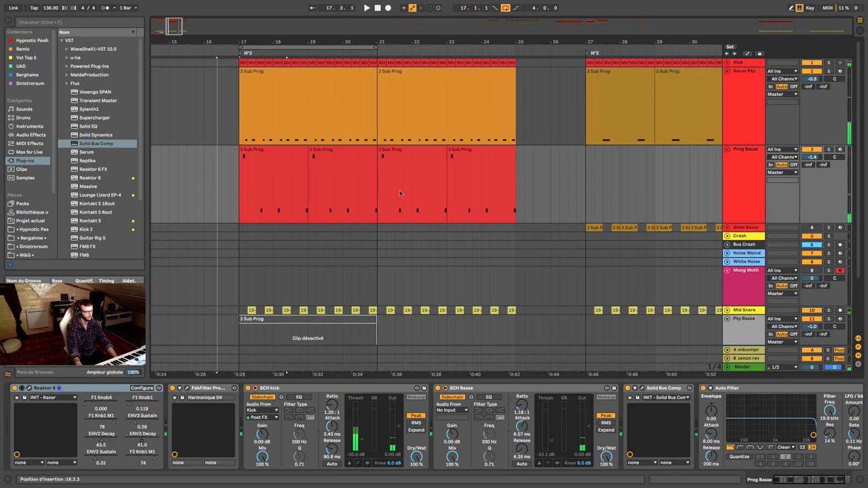Expand the Flux plug-in folder

67,83
